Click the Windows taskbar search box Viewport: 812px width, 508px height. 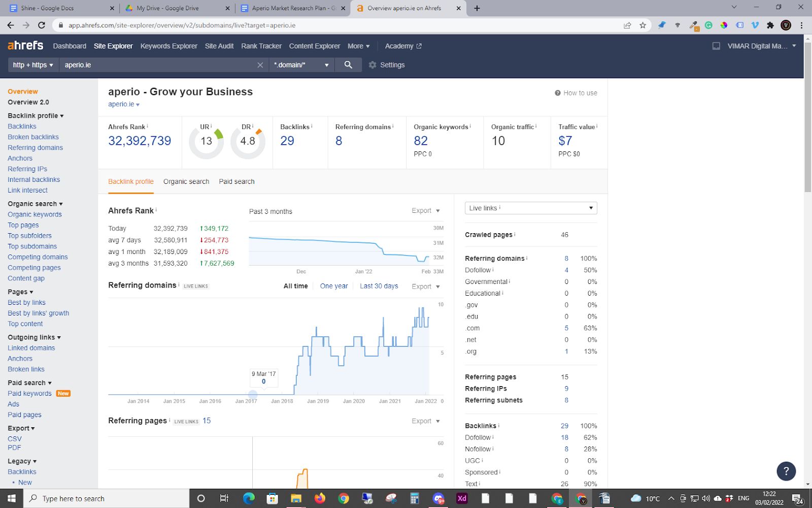coord(106,498)
